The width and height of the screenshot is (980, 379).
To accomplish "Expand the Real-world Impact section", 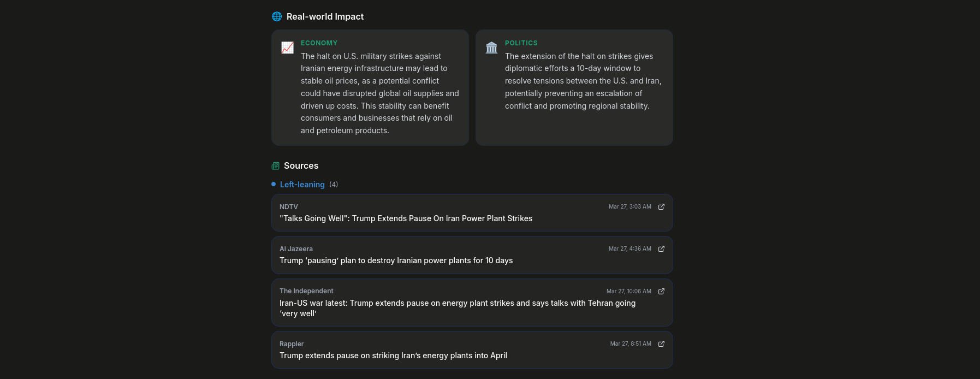I will click(325, 16).
